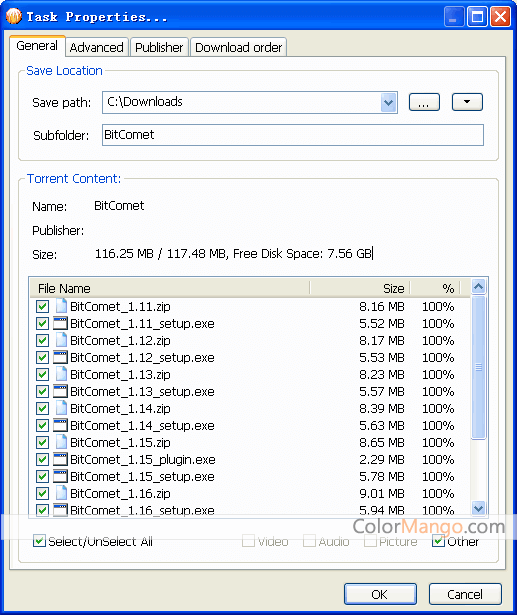Click the zip file icon for BitComet_1.11.zip
The height and width of the screenshot is (615, 517).
61,306
